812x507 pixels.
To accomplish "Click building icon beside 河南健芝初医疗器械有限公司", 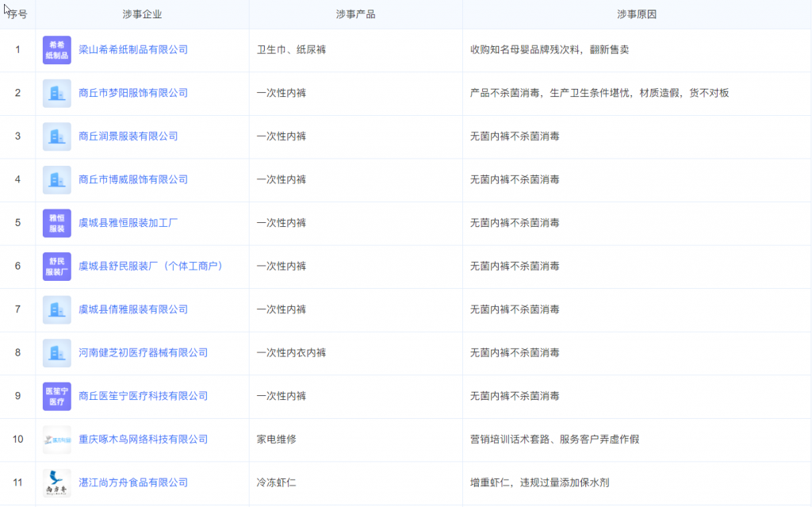I will (x=57, y=353).
